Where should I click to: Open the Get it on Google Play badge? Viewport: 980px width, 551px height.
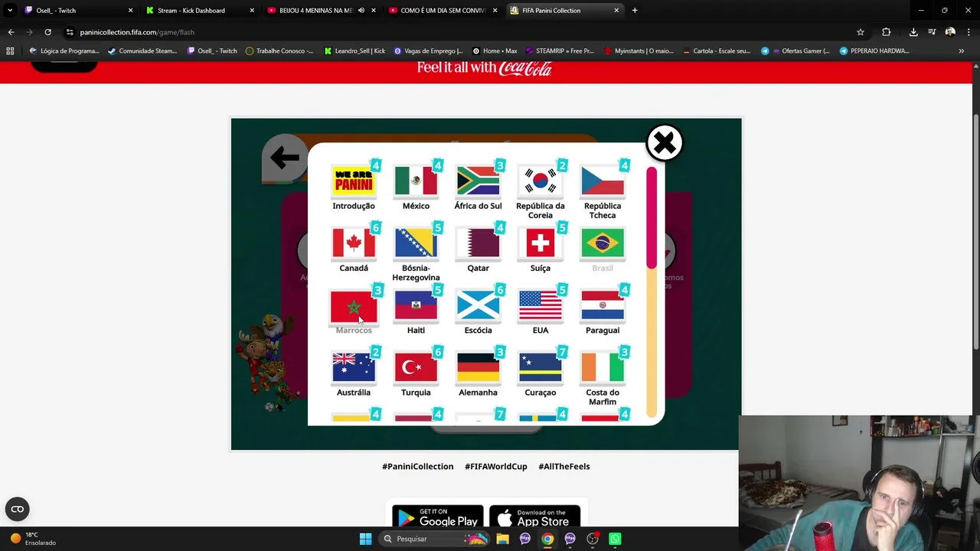pyautogui.click(x=438, y=517)
